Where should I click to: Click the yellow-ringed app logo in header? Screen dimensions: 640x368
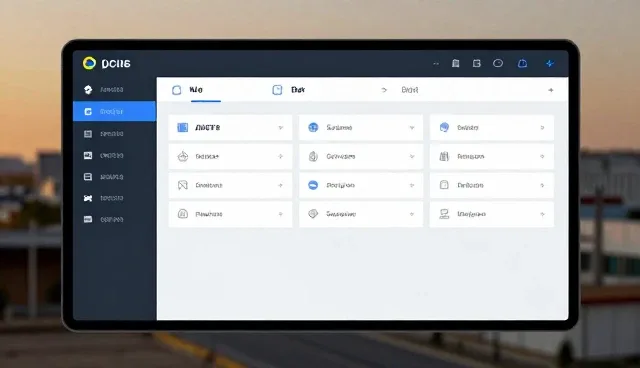click(89, 63)
